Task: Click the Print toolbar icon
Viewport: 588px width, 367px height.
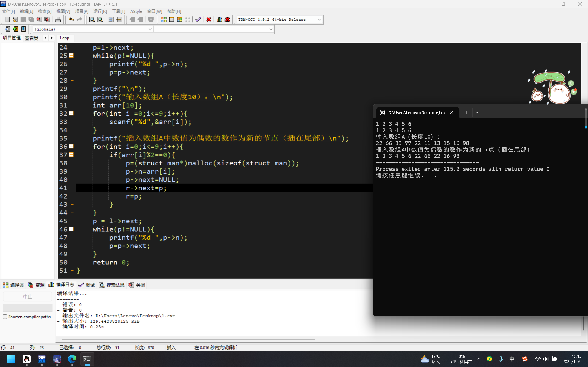Action: pyautogui.click(x=58, y=20)
